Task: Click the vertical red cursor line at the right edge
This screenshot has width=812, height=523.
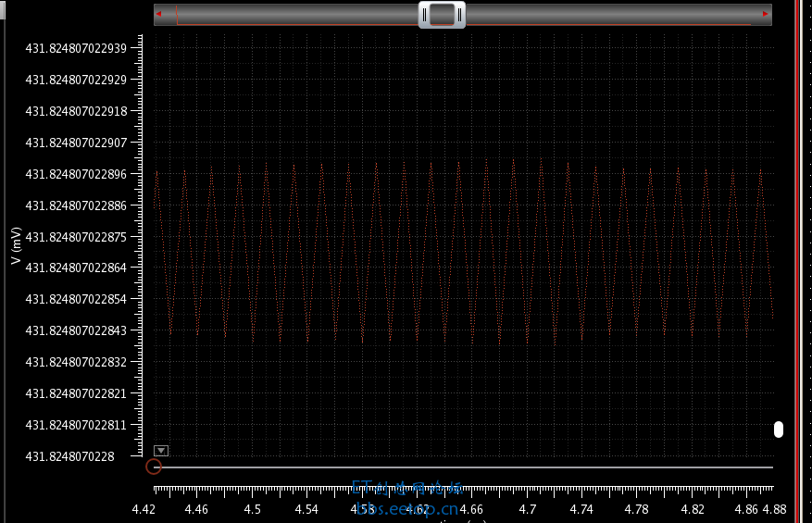Action: (797, 261)
